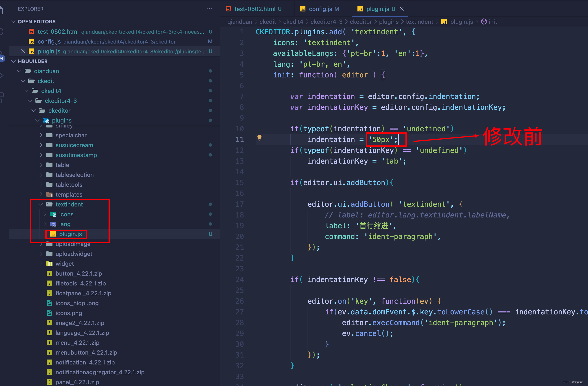The width and height of the screenshot is (588, 386).
Task: Click the init symbol in breadcrumb
Action: tap(492, 22)
